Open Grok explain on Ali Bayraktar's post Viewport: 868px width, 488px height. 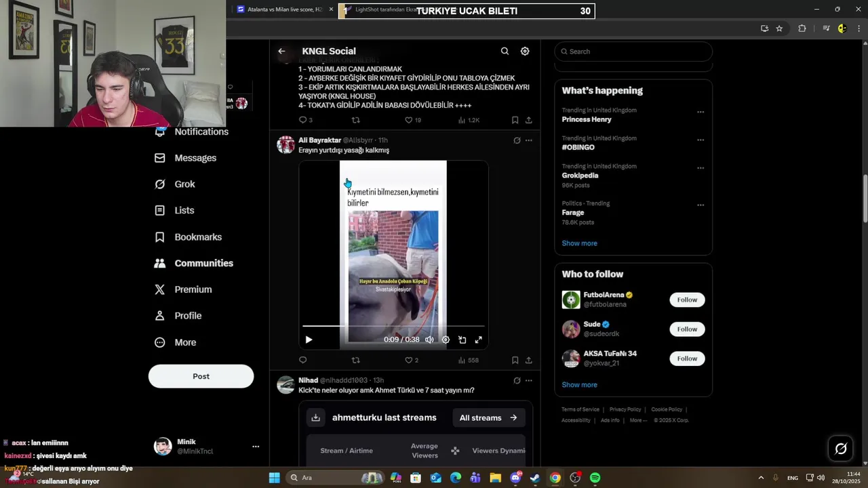(x=517, y=140)
